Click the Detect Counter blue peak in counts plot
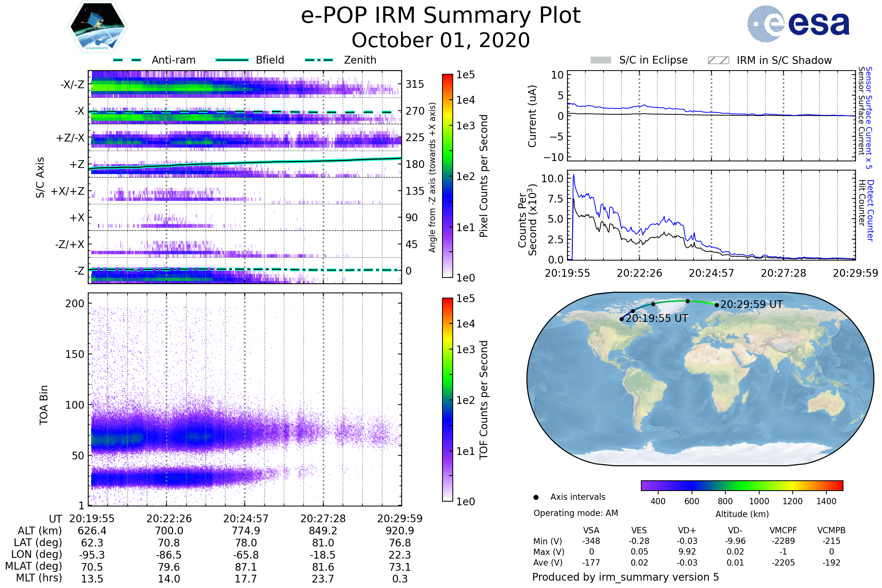This screenshot has height=588, width=882. [573, 175]
